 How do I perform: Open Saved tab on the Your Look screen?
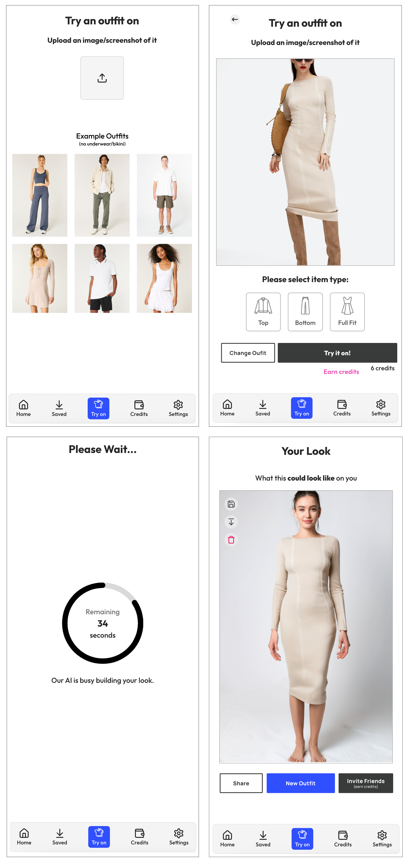(x=263, y=839)
